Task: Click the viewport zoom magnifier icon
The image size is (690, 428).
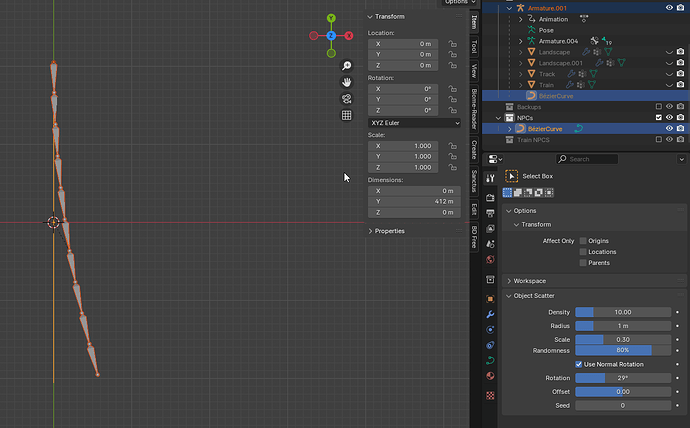Action: click(347, 66)
